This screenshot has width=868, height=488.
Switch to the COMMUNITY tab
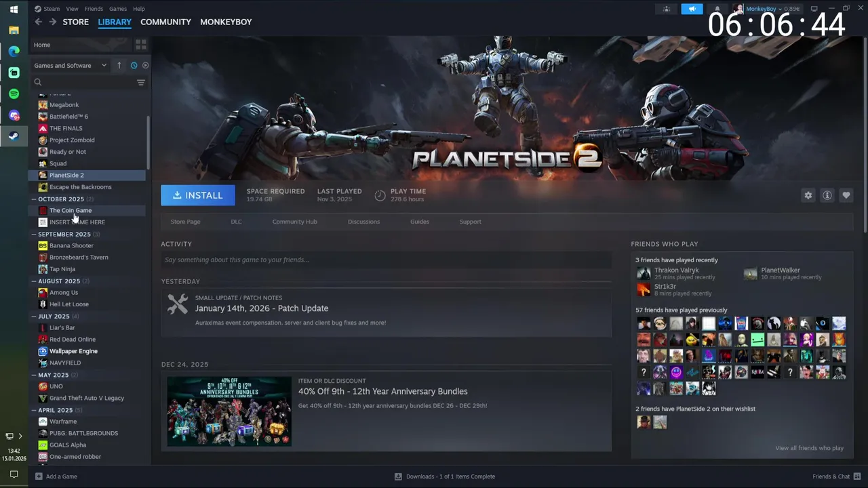(x=165, y=22)
